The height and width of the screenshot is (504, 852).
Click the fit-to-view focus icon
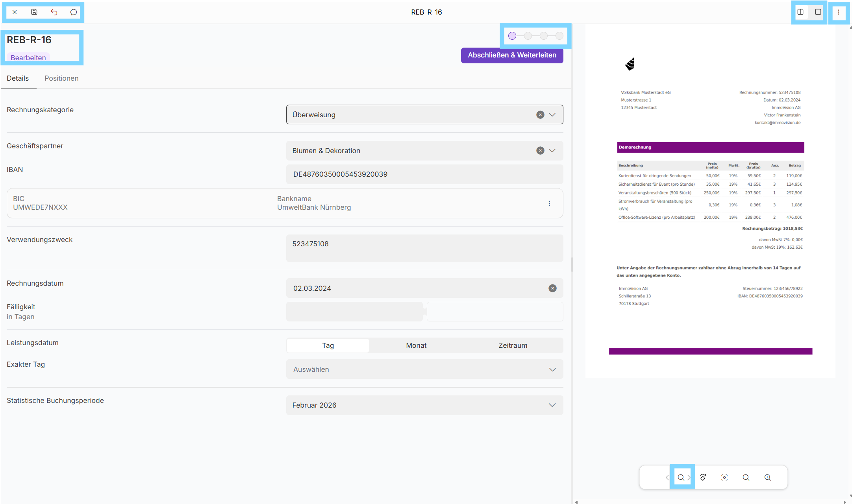[x=724, y=477]
